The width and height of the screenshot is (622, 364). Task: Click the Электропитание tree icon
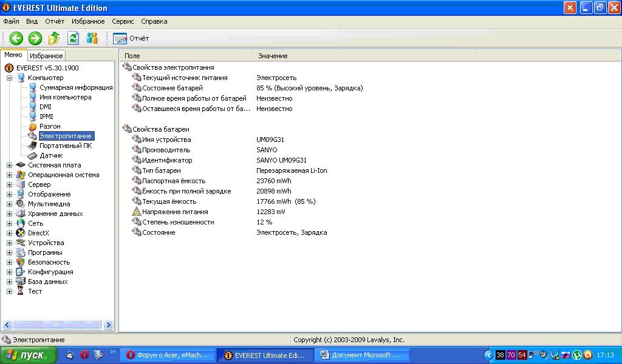point(33,136)
